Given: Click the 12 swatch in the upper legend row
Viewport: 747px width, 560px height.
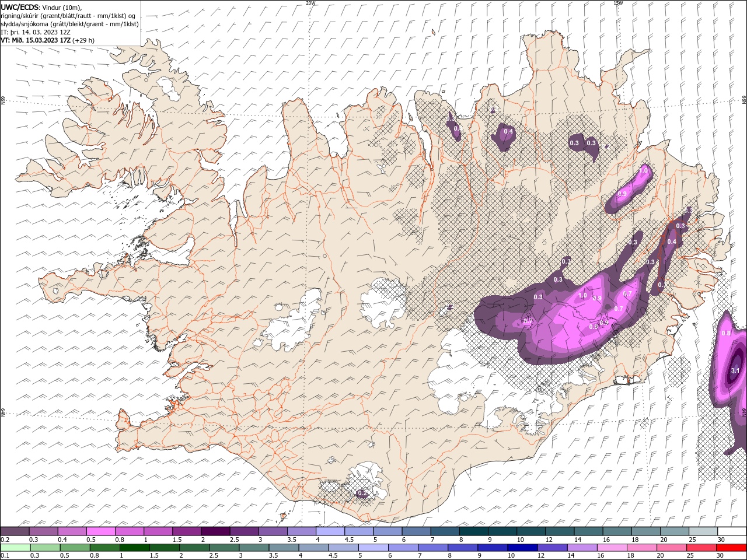Looking at the screenshot, I should 559,531.
